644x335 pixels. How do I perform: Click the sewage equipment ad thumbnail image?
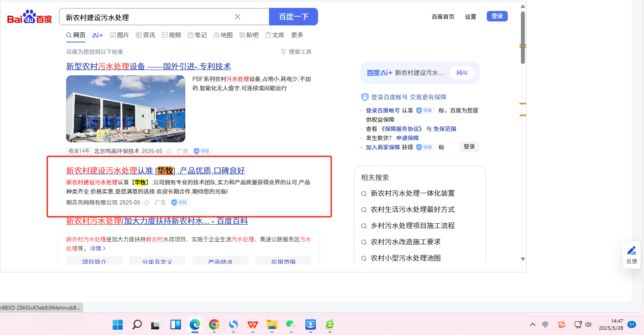pyautogui.click(x=126, y=109)
